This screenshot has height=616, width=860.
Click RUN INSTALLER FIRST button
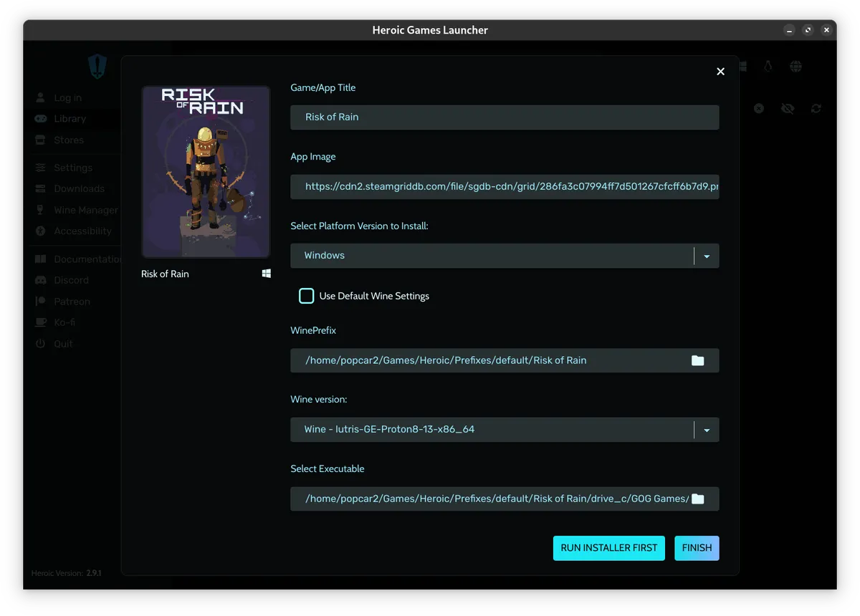[609, 548]
